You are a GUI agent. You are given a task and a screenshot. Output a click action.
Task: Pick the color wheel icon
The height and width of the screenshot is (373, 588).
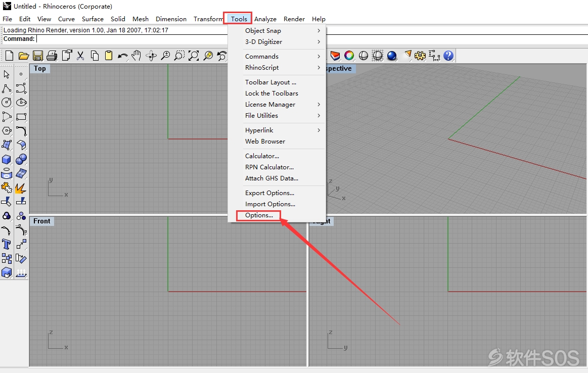pos(349,56)
